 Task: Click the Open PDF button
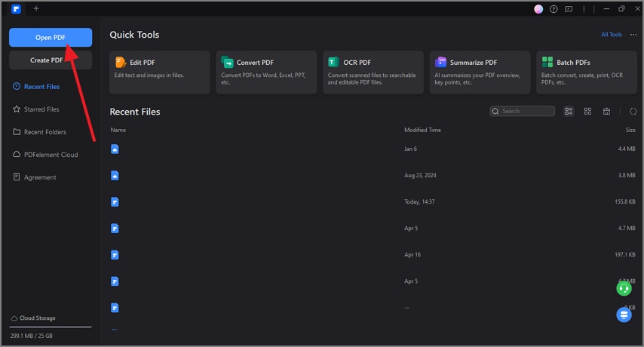click(x=51, y=37)
